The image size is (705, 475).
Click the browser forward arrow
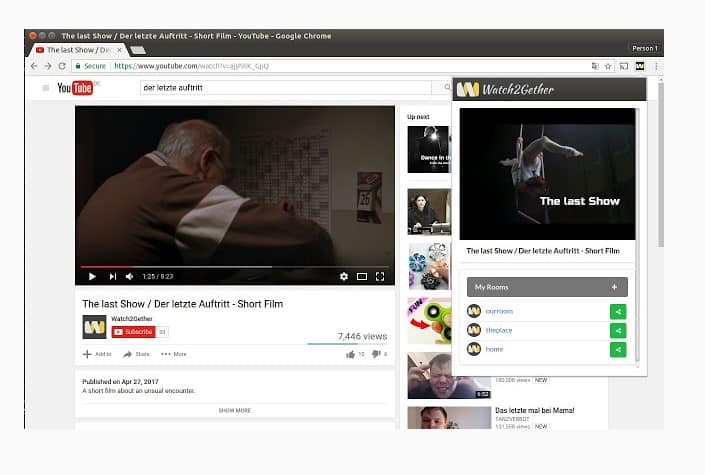[x=48, y=66]
